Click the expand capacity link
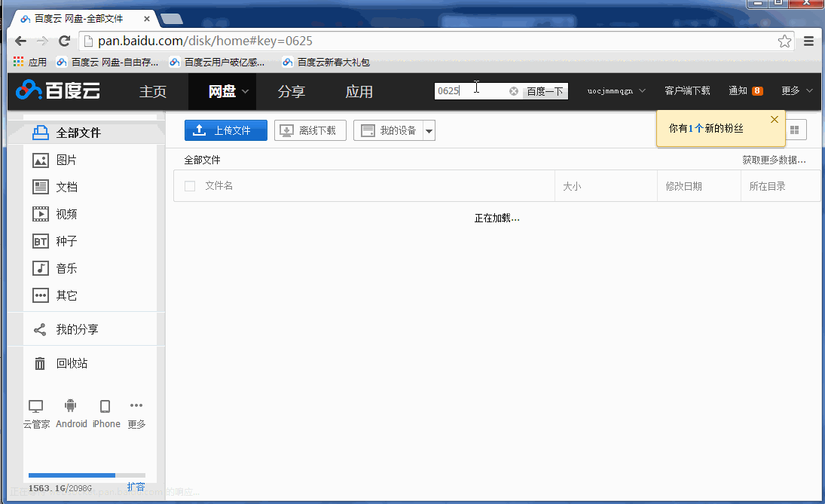The image size is (825, 504). (136, 487)
